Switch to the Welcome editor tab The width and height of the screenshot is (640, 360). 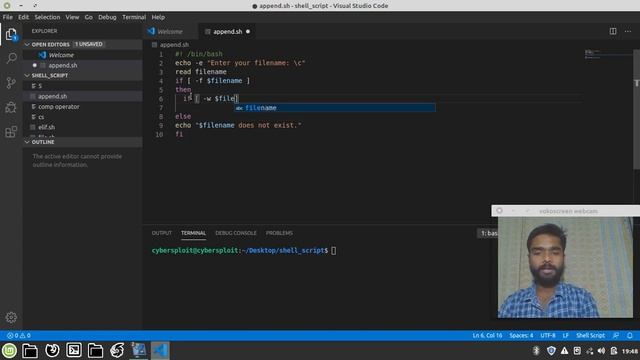click(170, 31)
